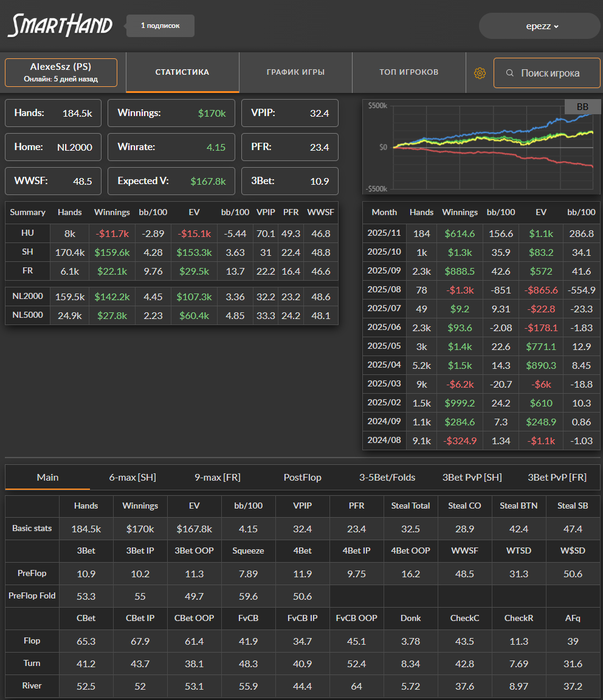Open the 3Bet PvP [SH] tab
This screenshot has width=603, height=700.
[x=469, y=477]
